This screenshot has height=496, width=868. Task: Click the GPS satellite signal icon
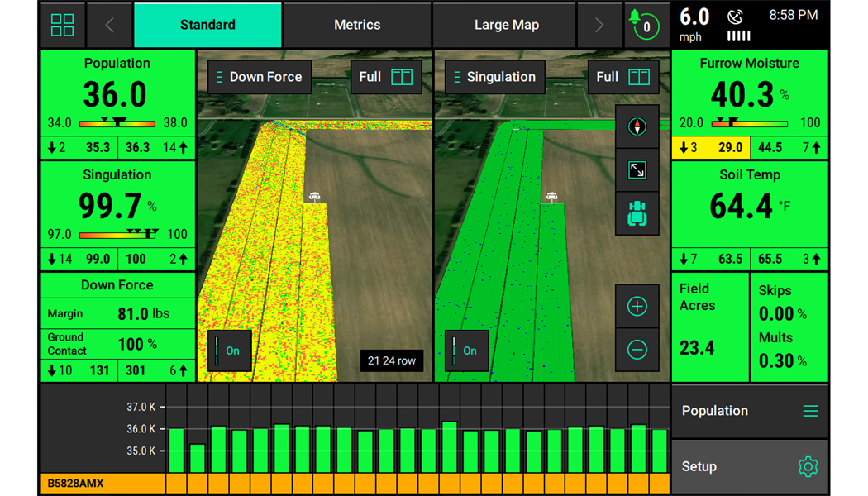point(736,17)
